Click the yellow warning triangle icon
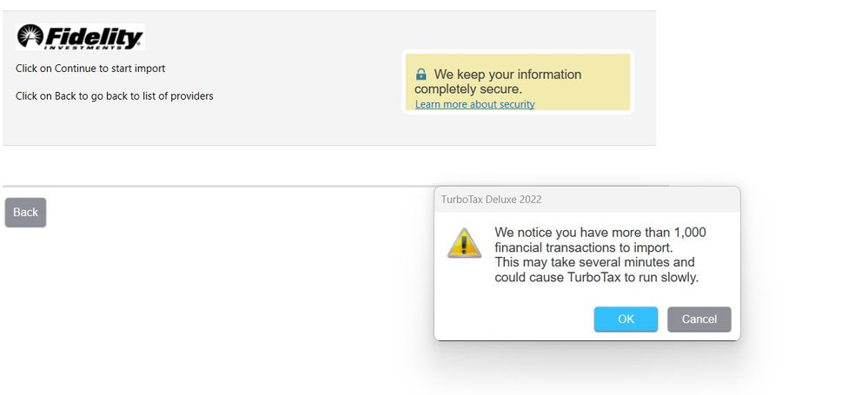The width and height of the screenshot is (868, 395). click(464, 243)
